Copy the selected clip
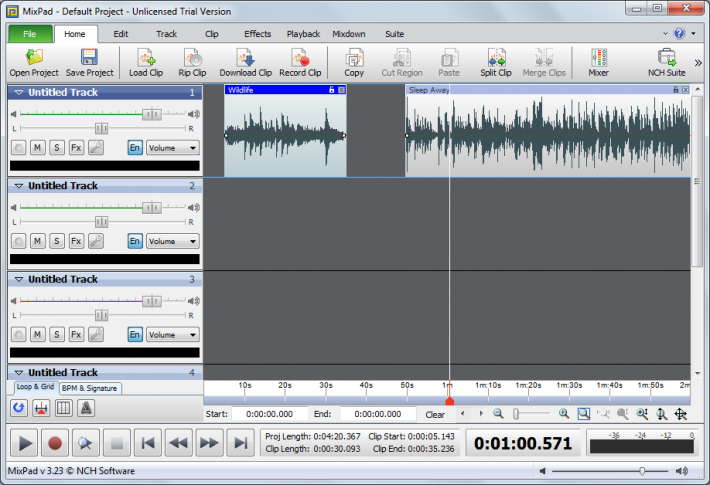 coord(354,62)
